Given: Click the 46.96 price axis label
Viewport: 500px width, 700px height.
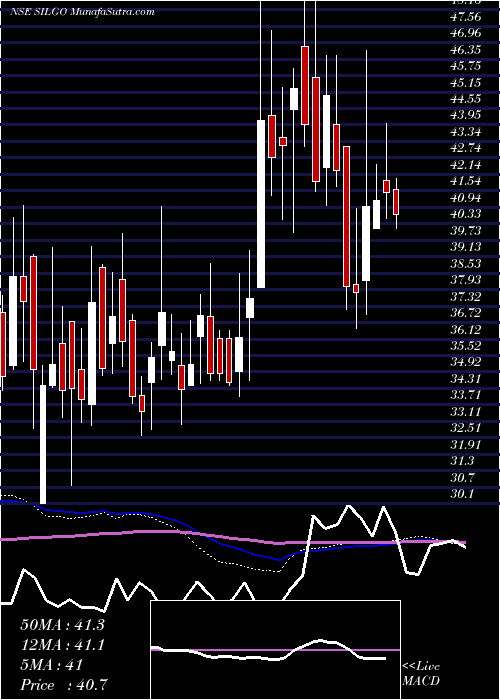Looking at the screenshot, I should (466, 33).
